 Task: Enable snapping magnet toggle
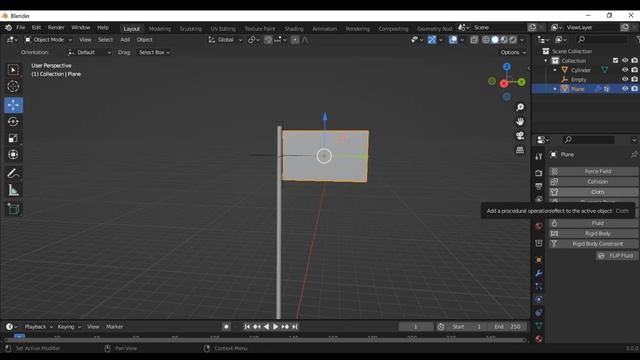click(x=268, y=40)
